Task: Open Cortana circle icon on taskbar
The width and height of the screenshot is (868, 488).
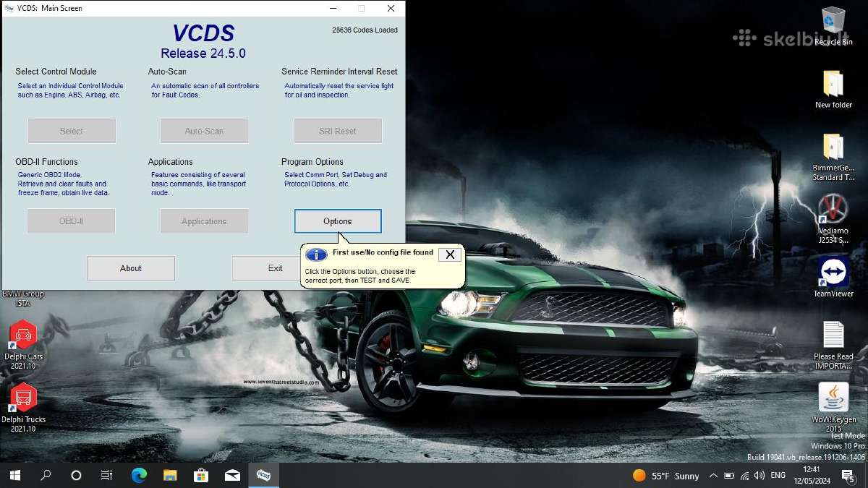Action: [x=76, y=475]
